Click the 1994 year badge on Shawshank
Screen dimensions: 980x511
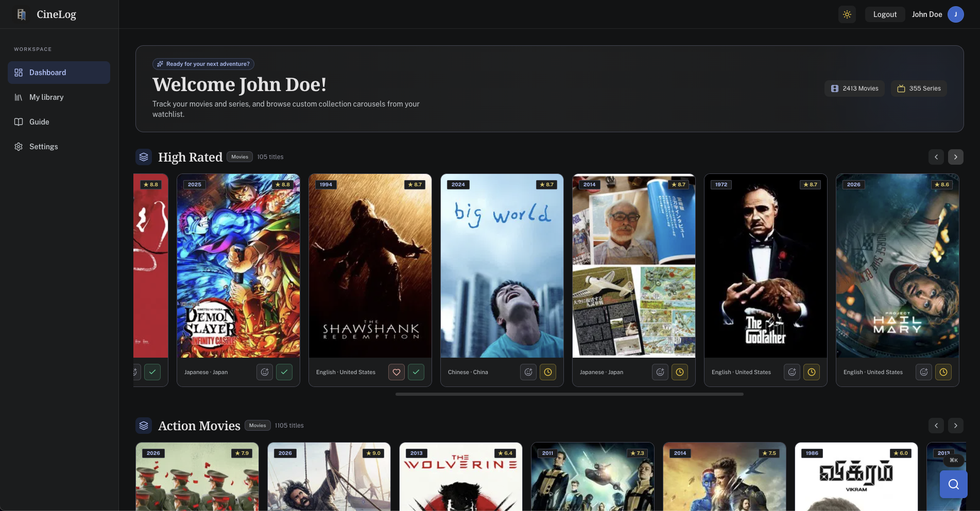(x=326, y=185)
